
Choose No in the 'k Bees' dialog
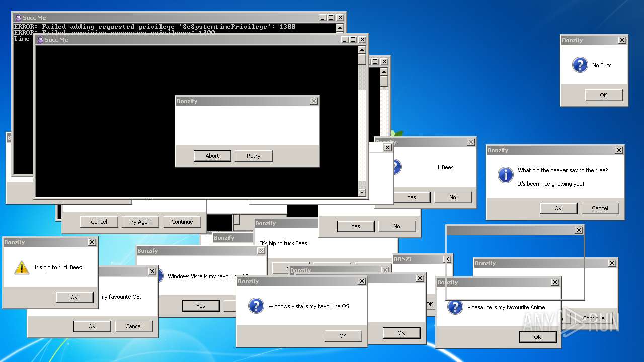(453, 197)
